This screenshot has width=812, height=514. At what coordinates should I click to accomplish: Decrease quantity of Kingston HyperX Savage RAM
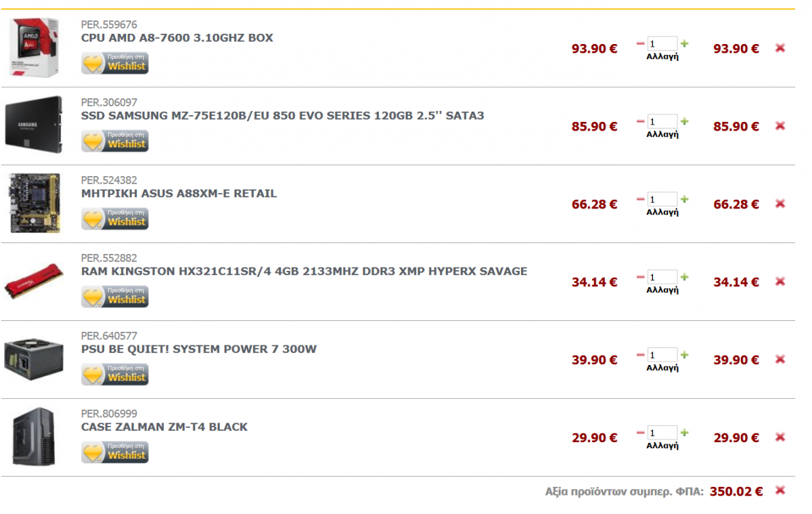[x=640, y=277]
